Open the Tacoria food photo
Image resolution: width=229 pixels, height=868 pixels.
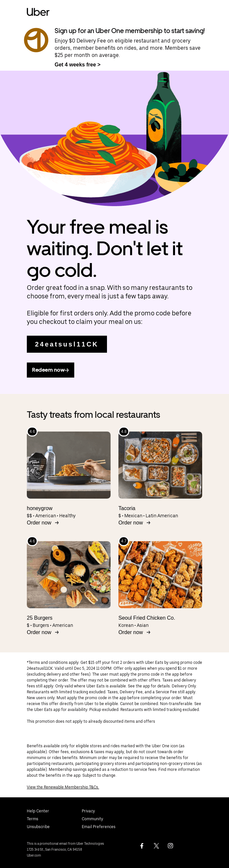160,465
